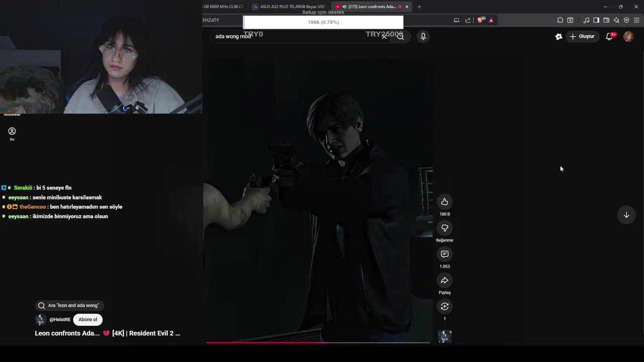Screen dimensions: 644x362
Task: Dislike the short with Beğenme button
Action: (x=444, y=228)
